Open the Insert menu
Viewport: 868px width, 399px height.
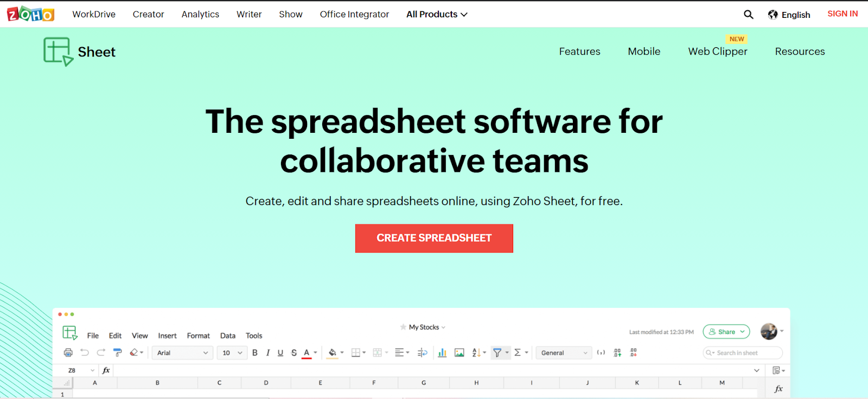168,336
